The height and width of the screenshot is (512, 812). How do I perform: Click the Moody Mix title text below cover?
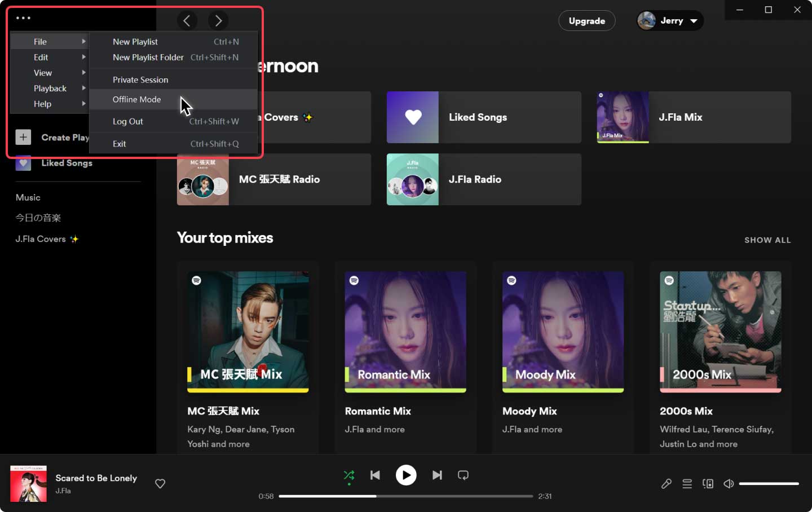[529, 411]
